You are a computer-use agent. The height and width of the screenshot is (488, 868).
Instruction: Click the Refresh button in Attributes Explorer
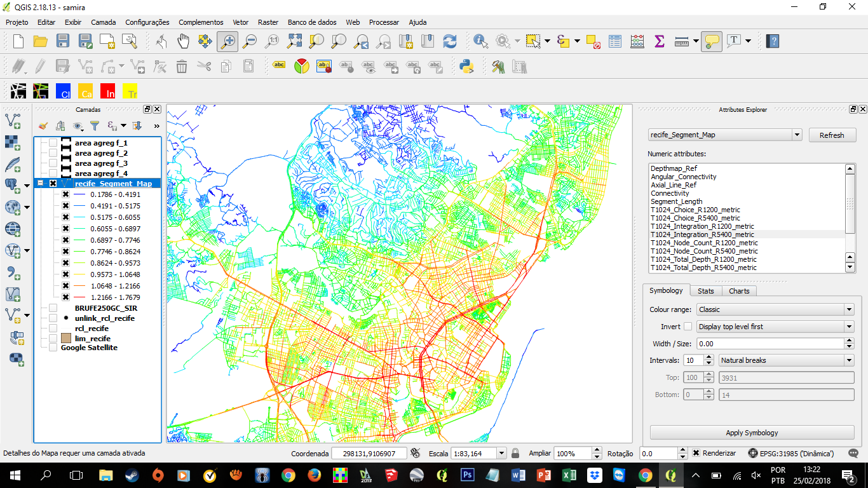pos(832,135)
